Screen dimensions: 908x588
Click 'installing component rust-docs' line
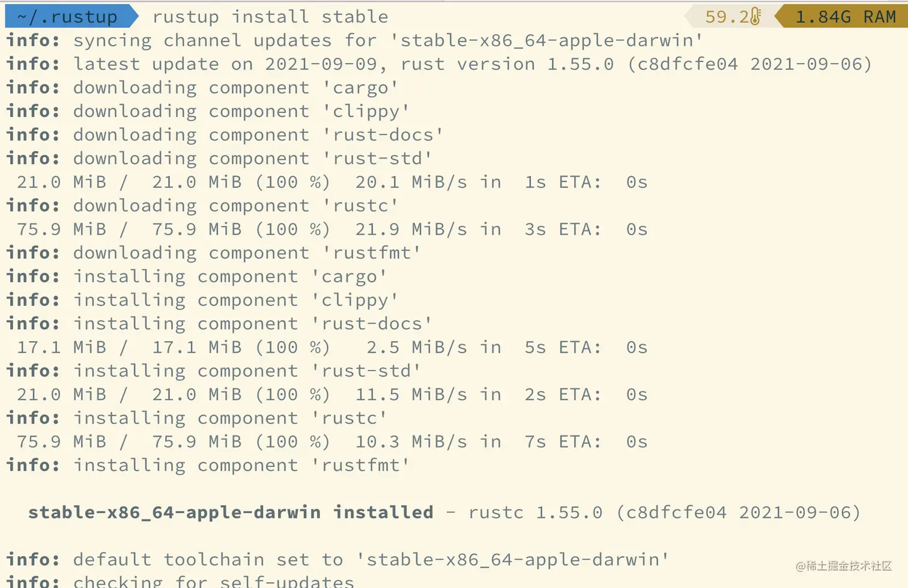[219, 324]
